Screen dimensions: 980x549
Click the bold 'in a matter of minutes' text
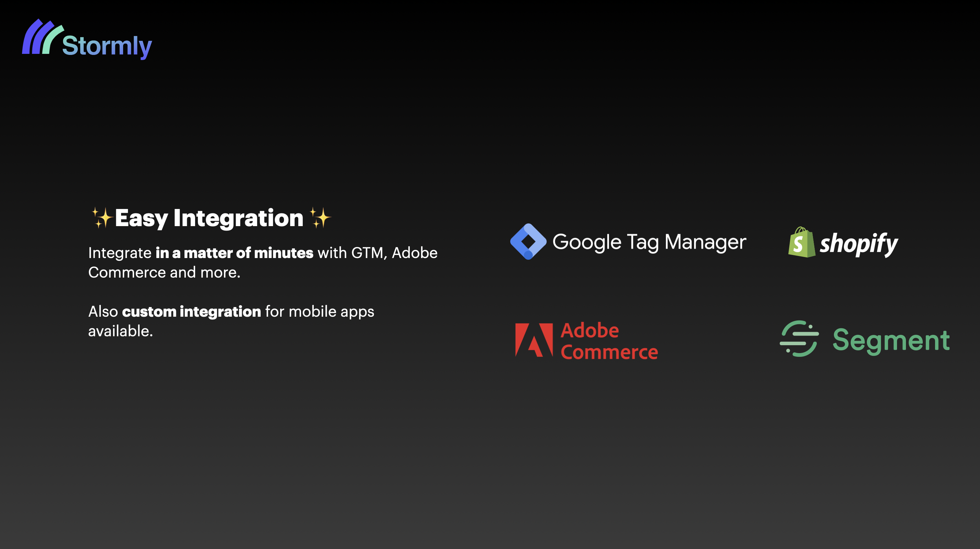(x=234, y=253)
